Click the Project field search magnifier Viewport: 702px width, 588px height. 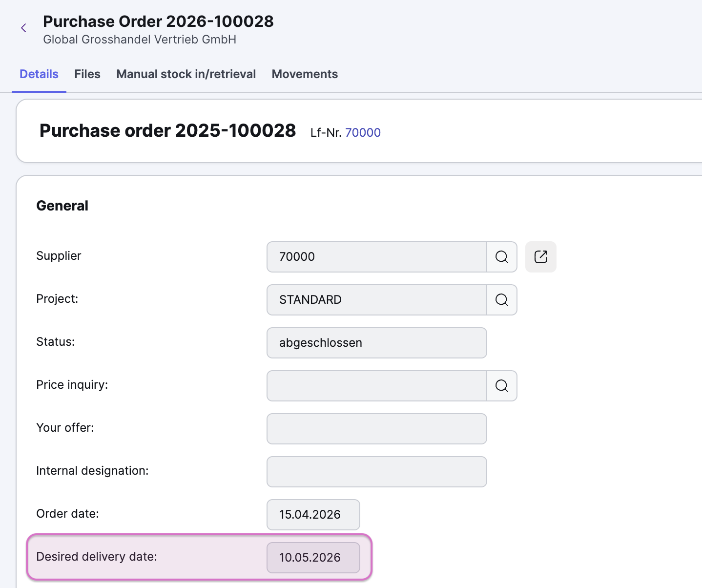coord(501,300)
